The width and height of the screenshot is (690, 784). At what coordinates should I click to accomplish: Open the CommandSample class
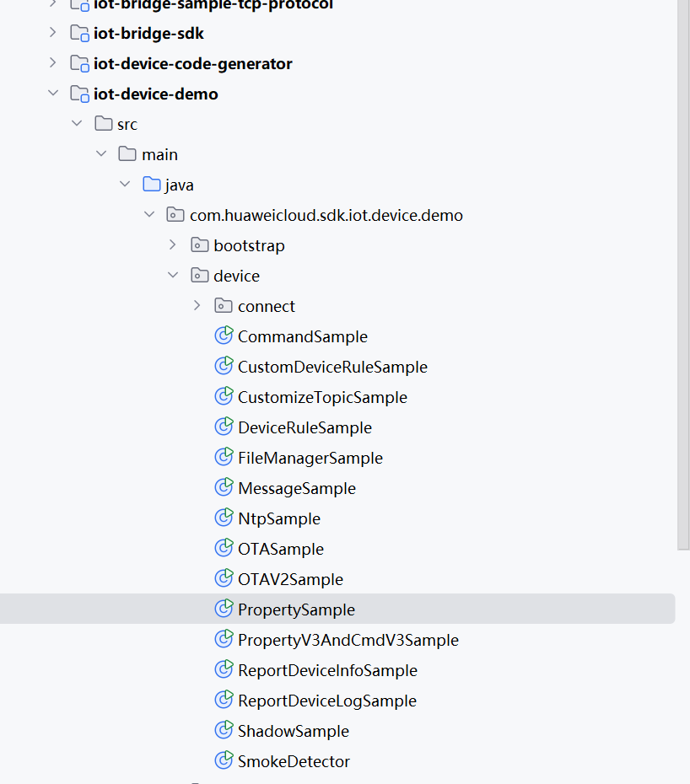[x=303, y=337]
